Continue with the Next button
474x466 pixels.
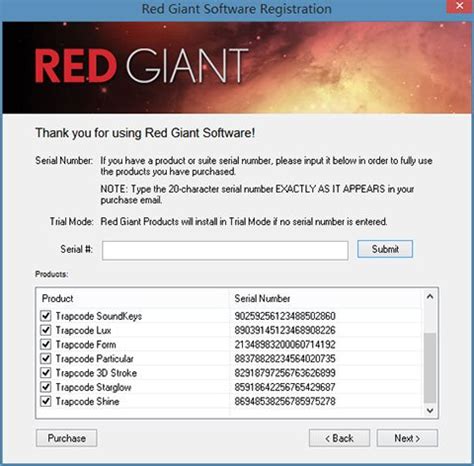407,438
